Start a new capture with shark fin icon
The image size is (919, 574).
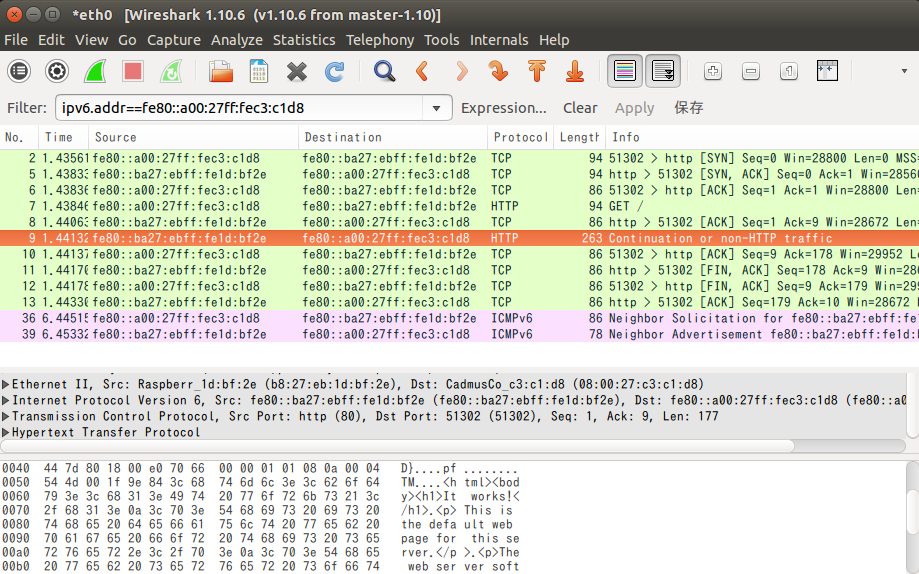point(95,71)
